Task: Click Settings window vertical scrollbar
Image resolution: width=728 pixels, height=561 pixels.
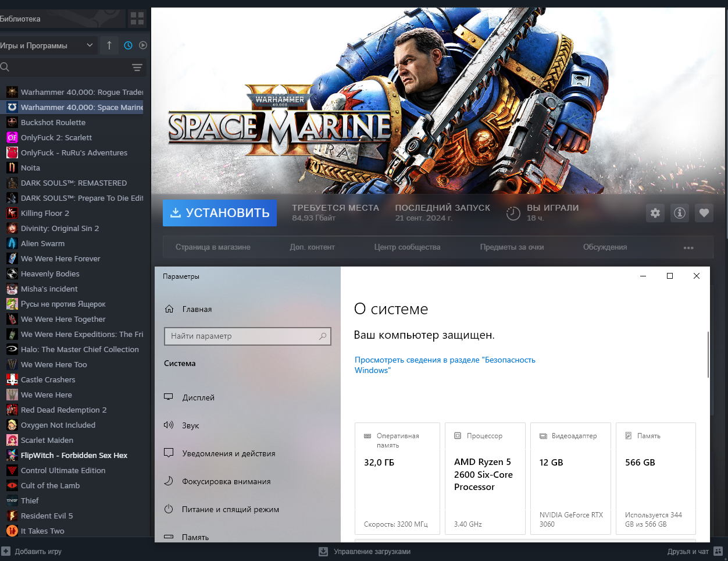Action: point(708,354)
